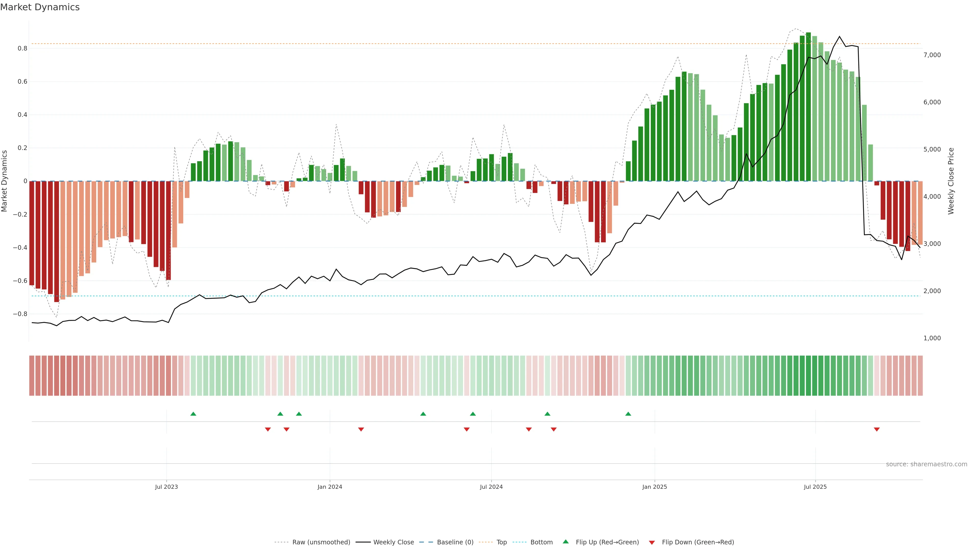The height and width of the screenshot is (551, 980).
Task: Click the Jan 2025 x-axis label
Action: click(654, 487)
